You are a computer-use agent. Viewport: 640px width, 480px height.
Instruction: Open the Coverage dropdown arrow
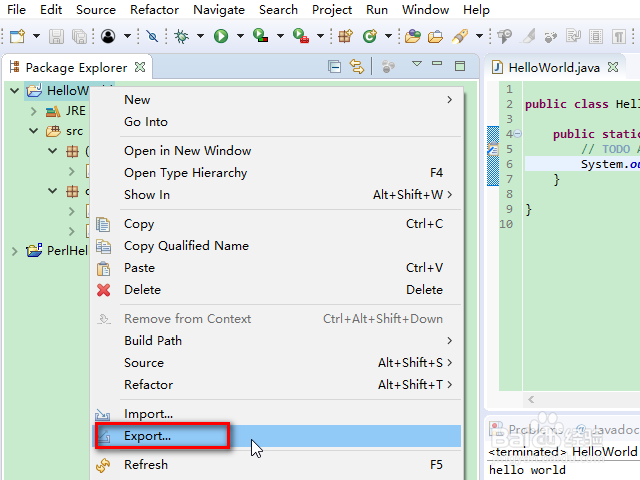[280, 36]
